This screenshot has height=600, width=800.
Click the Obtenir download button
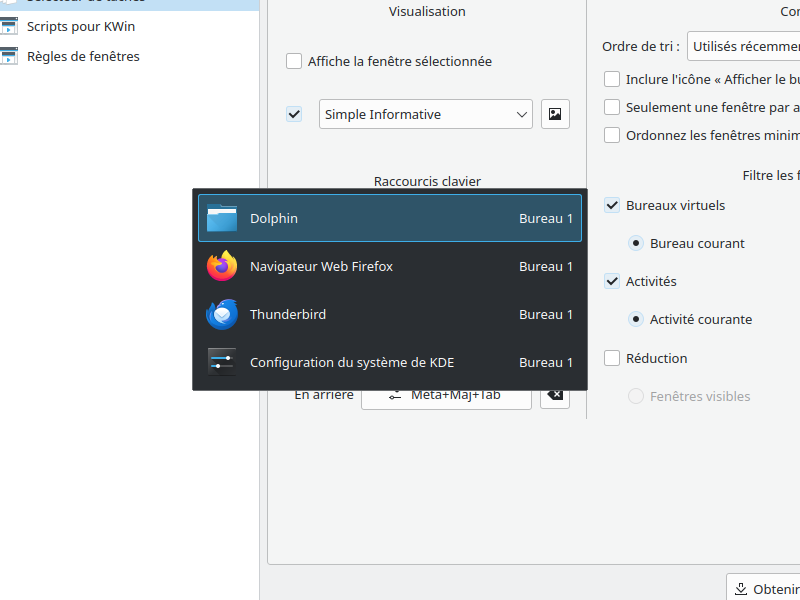click(763, 588)
